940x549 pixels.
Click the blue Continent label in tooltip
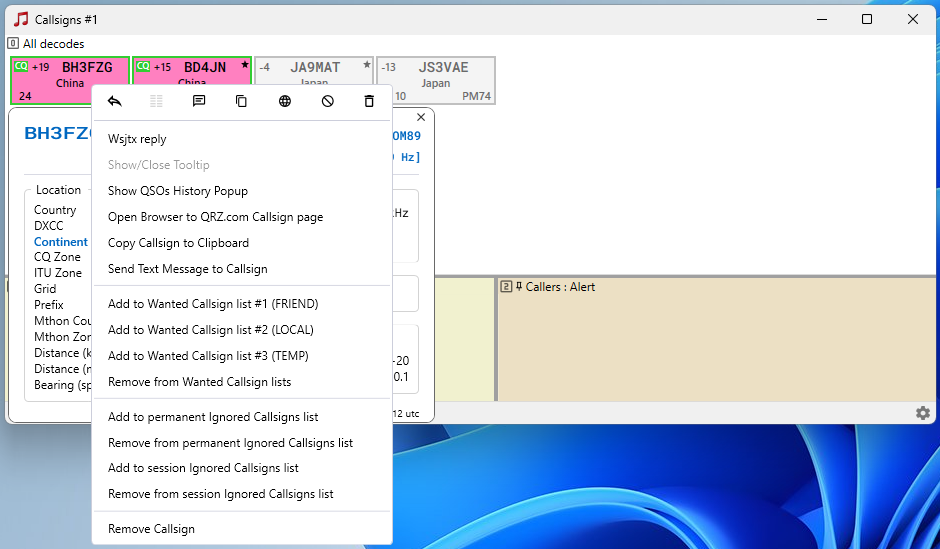(61, 242)
